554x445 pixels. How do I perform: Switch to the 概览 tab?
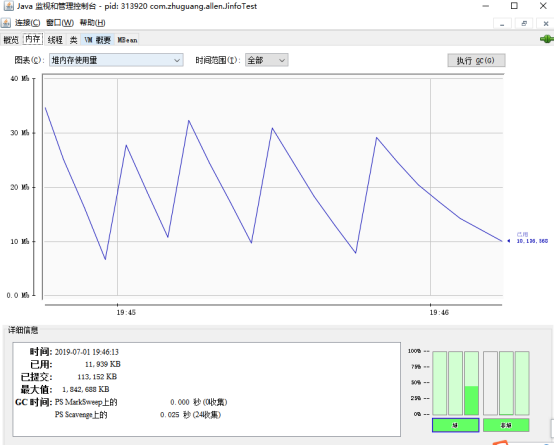(11, 40)
